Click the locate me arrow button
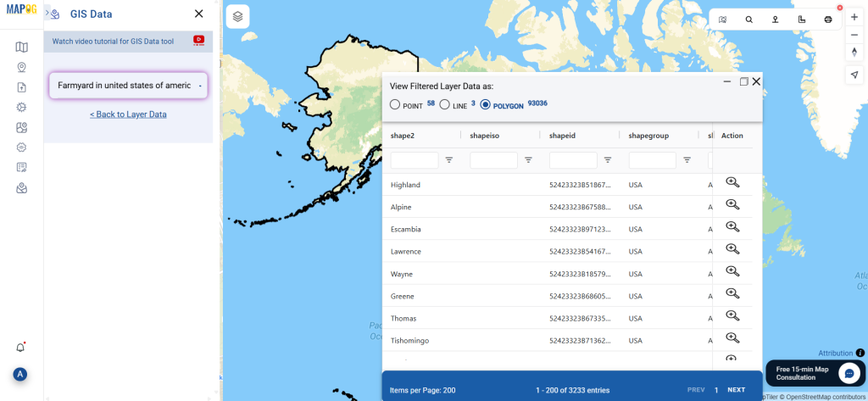Viewport: 868px width, 401px height. click(854, 75)
